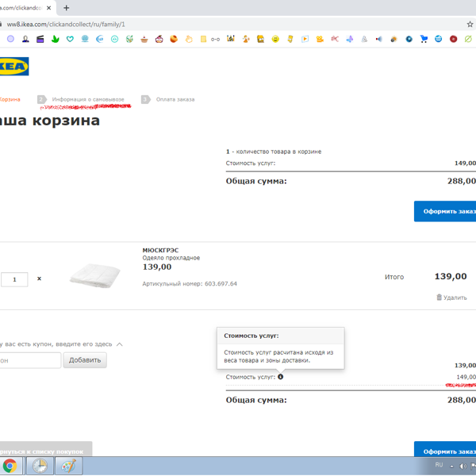Open the cupcake with cherry bookmark
Viewport: 476px width, 476px height.
click(x=159, y=39)
